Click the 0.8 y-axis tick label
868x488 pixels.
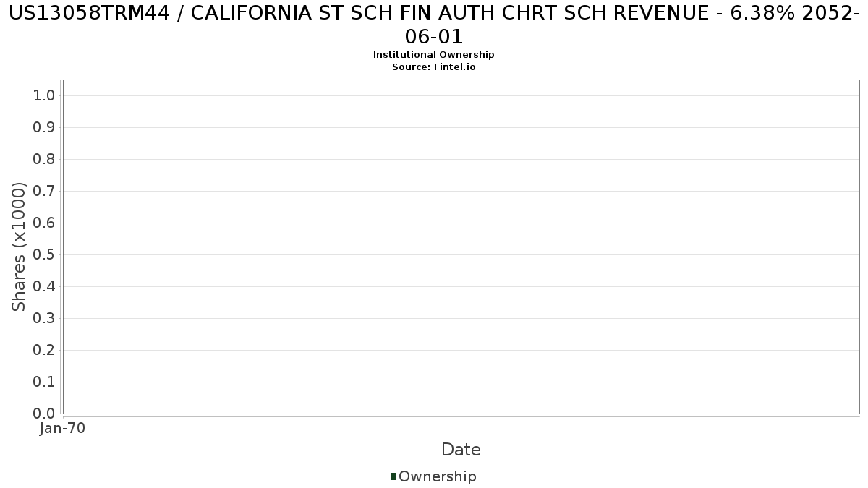45,159
